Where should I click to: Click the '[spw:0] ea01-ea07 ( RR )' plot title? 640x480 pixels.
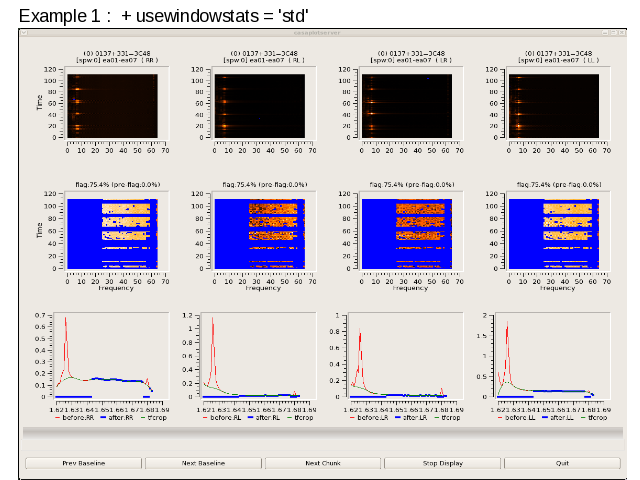pos(117,60)
